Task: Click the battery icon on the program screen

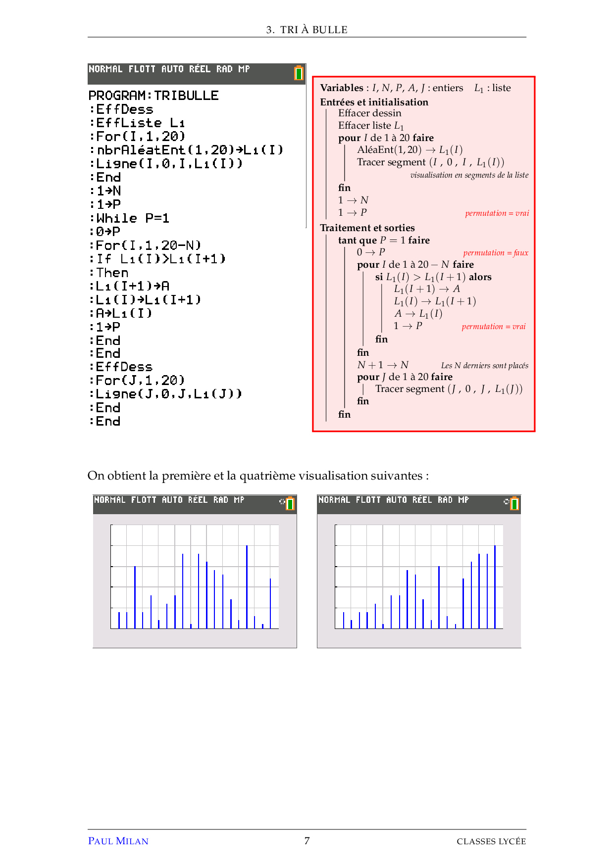Action: click(299, 73)
